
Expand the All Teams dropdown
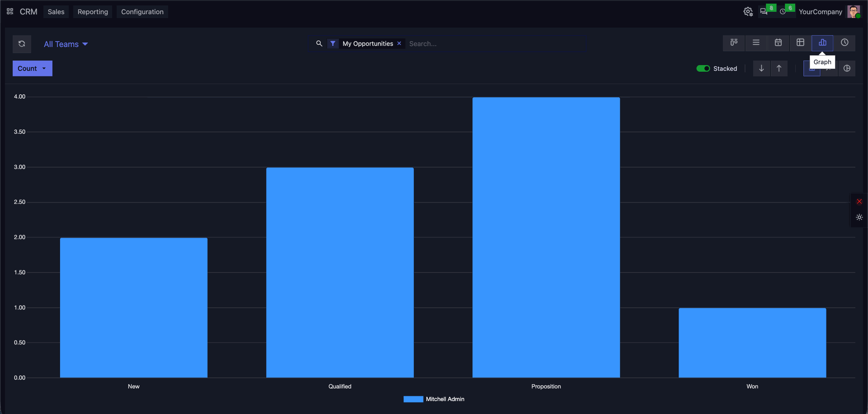(66, 44)
